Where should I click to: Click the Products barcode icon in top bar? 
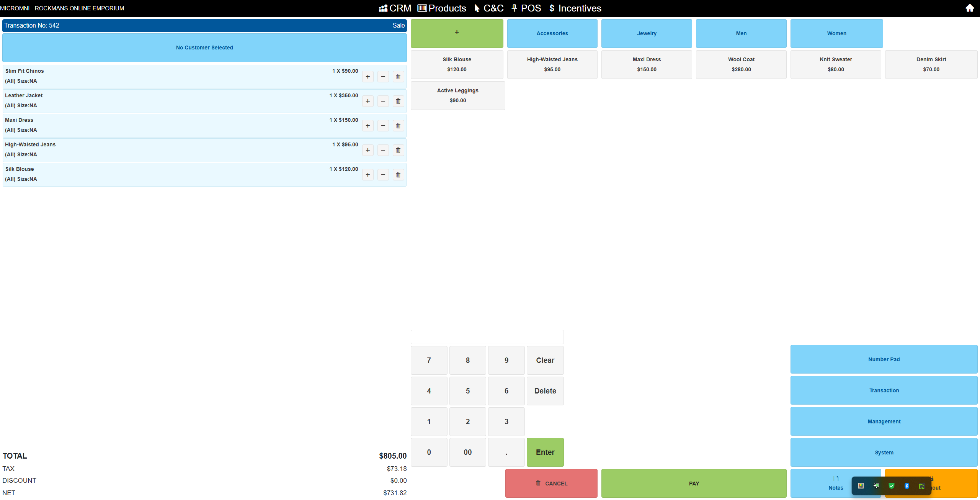tap(422, 8)
